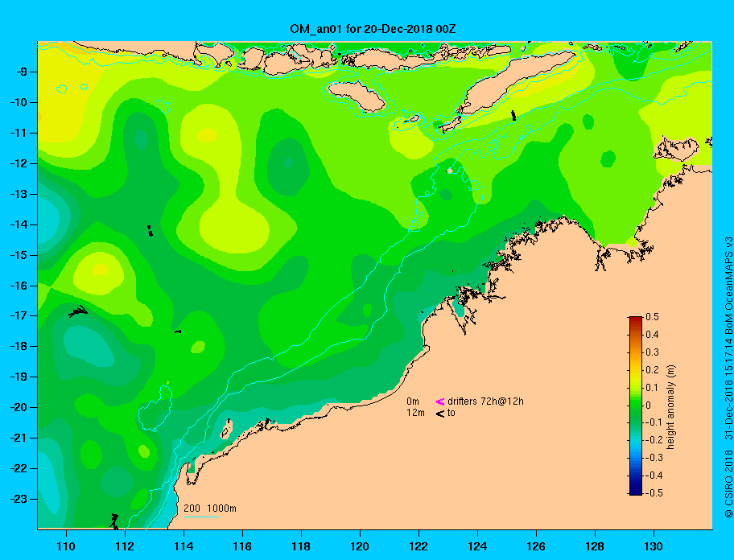The height and width of the screenshot is (560, 734).
Task: Click the 'drifters 72h@12h' legend text
Action: click(x=485, y=401)
